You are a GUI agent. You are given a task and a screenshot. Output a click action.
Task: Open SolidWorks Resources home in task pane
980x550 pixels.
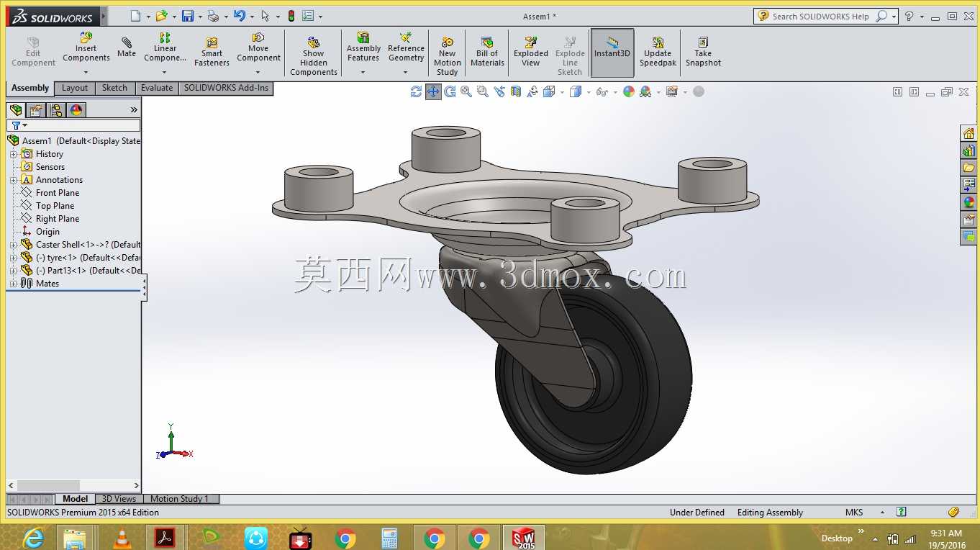[x=968, y=133]
